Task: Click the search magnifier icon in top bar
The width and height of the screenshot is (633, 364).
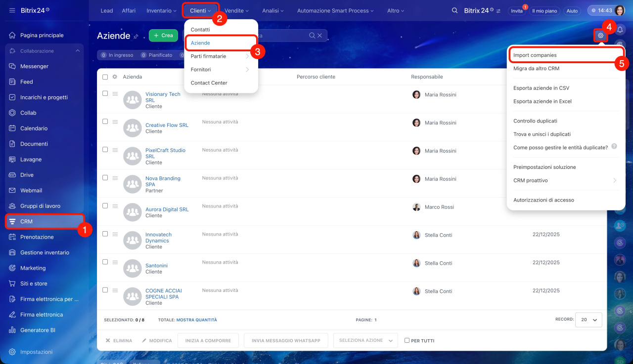Action: [454, 11]
